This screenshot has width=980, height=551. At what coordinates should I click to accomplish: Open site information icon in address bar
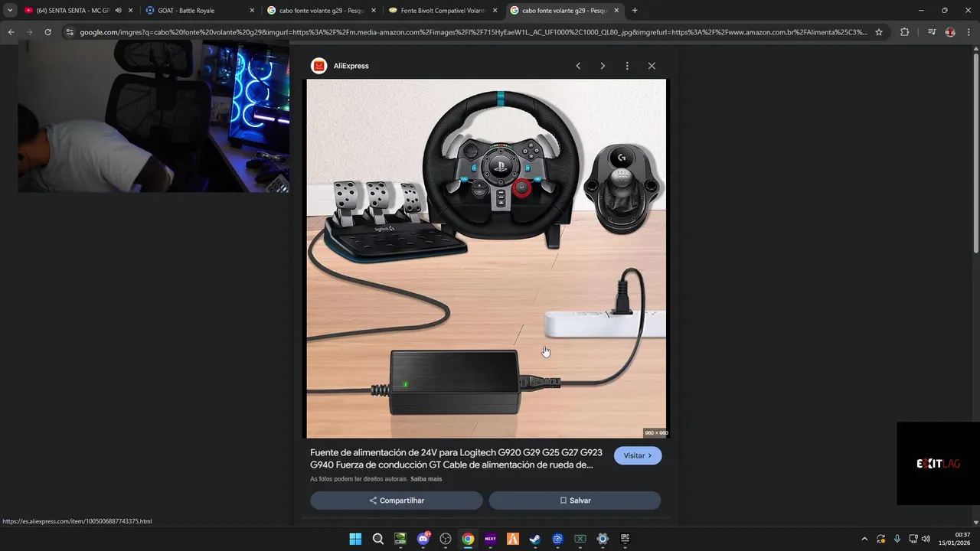click(x=70, y=32)
